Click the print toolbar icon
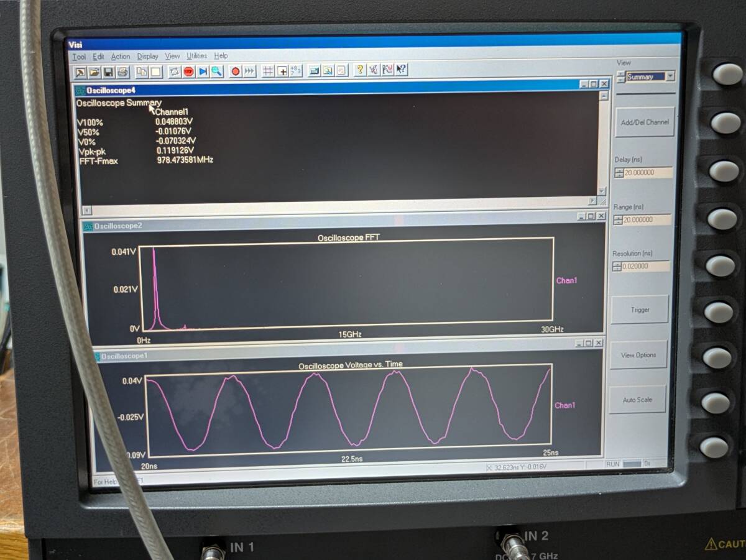Image resolution: width=746 pixels, height=560 pixels. [x=122, y=71]
